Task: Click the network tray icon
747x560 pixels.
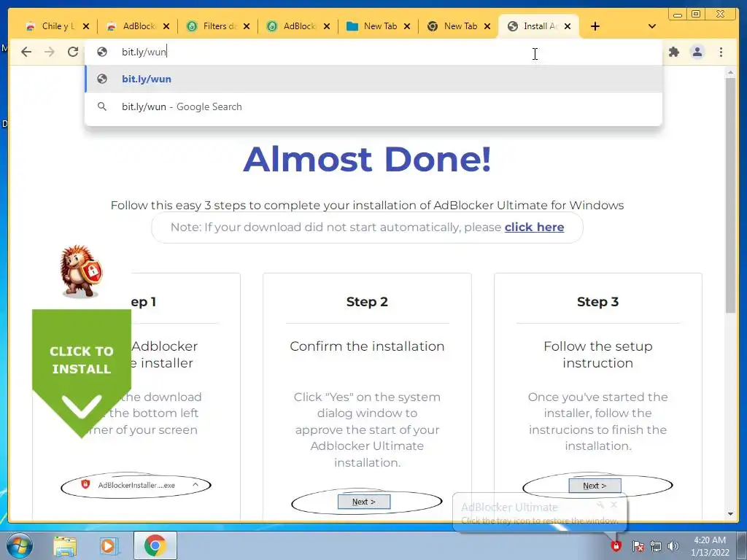Action: (656, 546)
